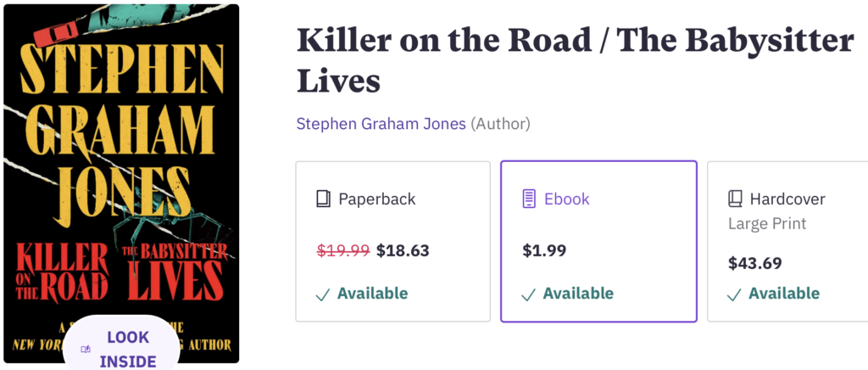Click the Ebook Available checkmark
Image resolution: width=868 pixels, height=370 pixels.
pos(529,294)
